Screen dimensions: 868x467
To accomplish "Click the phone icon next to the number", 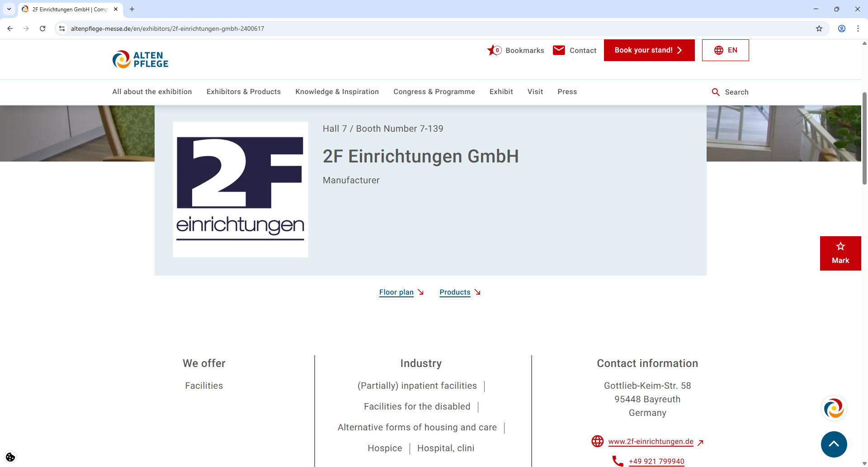I will (617, 461).
